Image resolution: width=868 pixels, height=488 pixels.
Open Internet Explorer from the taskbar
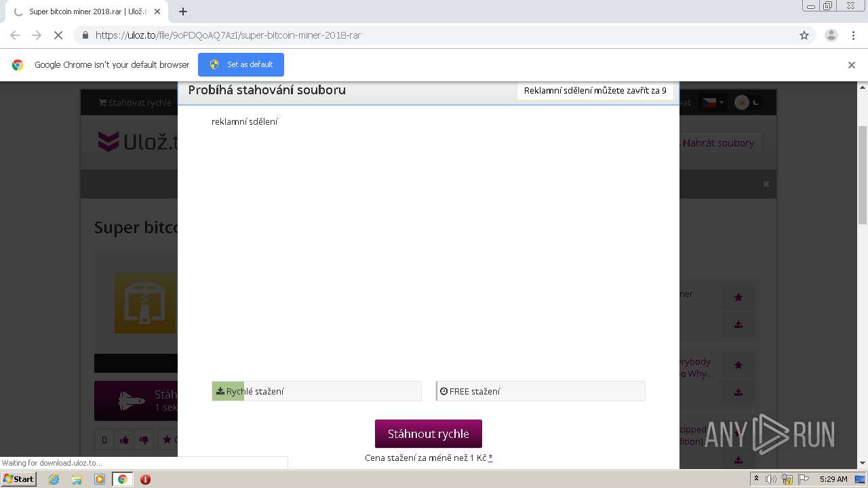click(x=54, y=479)
